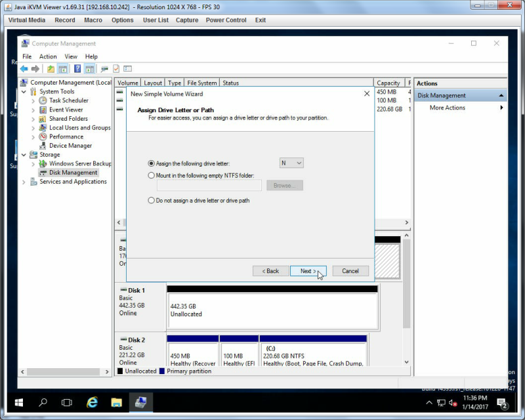Viewport: 525px width, 420px height.
Task: Select Windows Server Backup node
Action: [80, 163]
